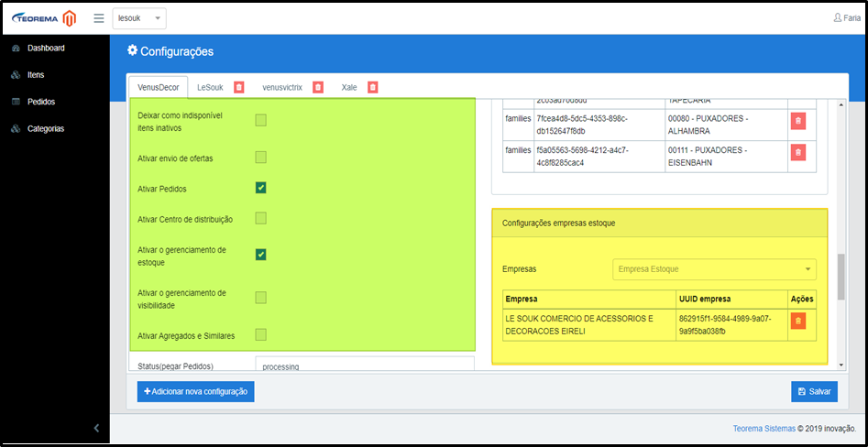Open the lesouk store dropdown
The height and width of the screenshot is (447, 868).
[x=139, y=18]
